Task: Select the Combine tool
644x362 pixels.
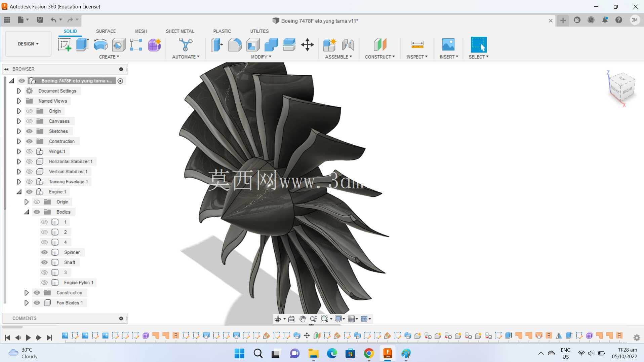Action: [271, 44]
